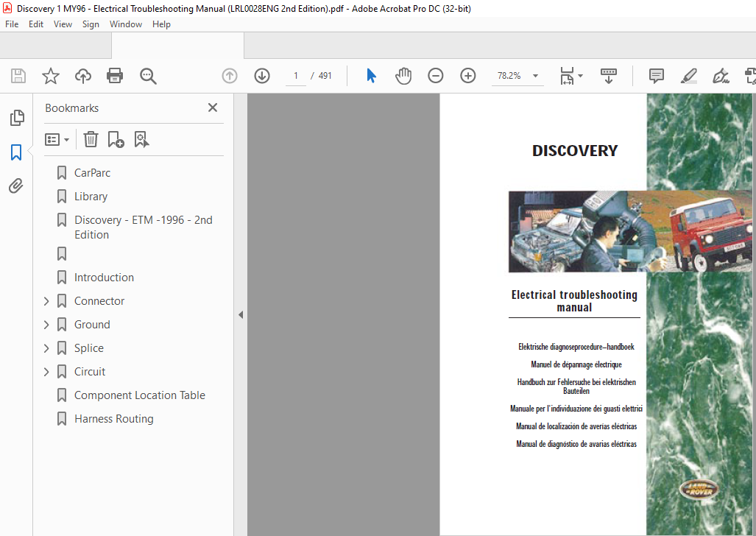The height and width of the screenshot is (536, 756).
Task: Print the document with printer icon
Action: tap(115, 76)
